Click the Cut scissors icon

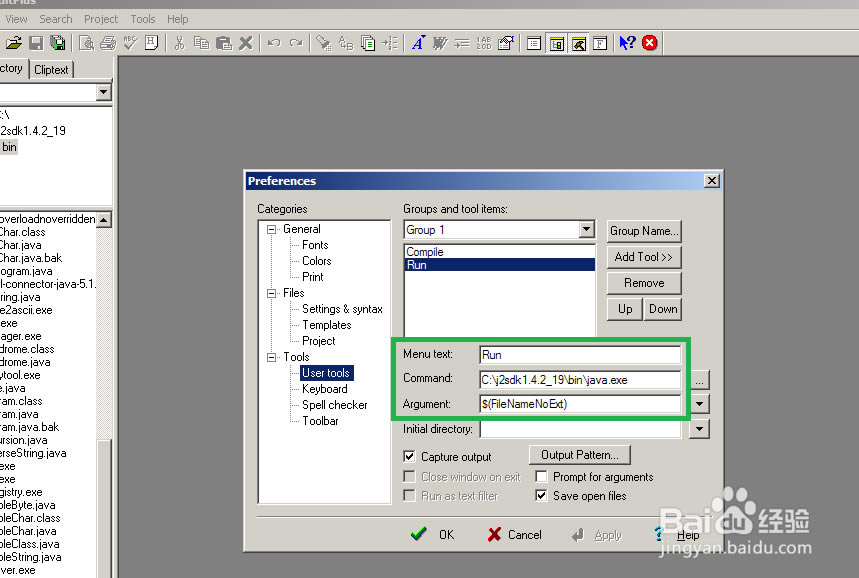180,43
